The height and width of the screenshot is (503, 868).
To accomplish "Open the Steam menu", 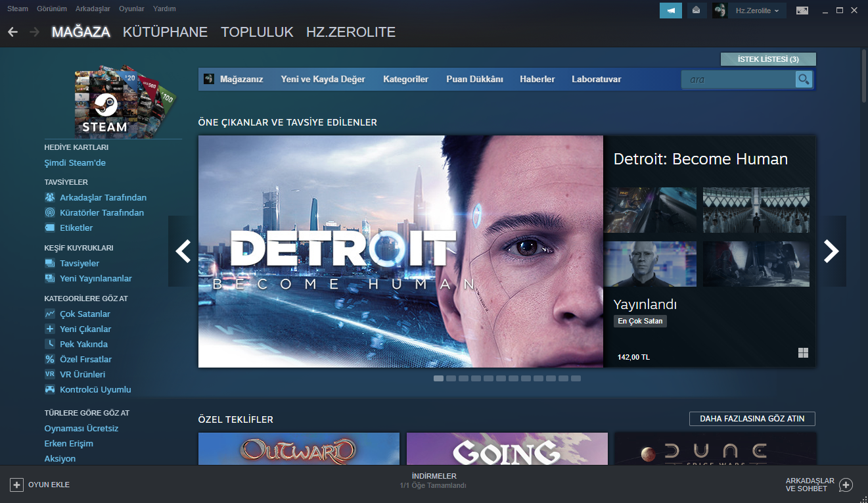I will [x=18, y=9].
